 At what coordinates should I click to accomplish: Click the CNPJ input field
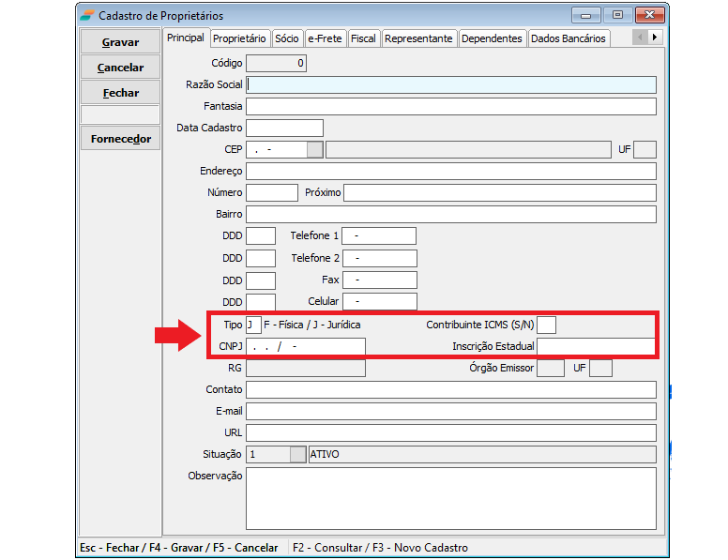305,346
